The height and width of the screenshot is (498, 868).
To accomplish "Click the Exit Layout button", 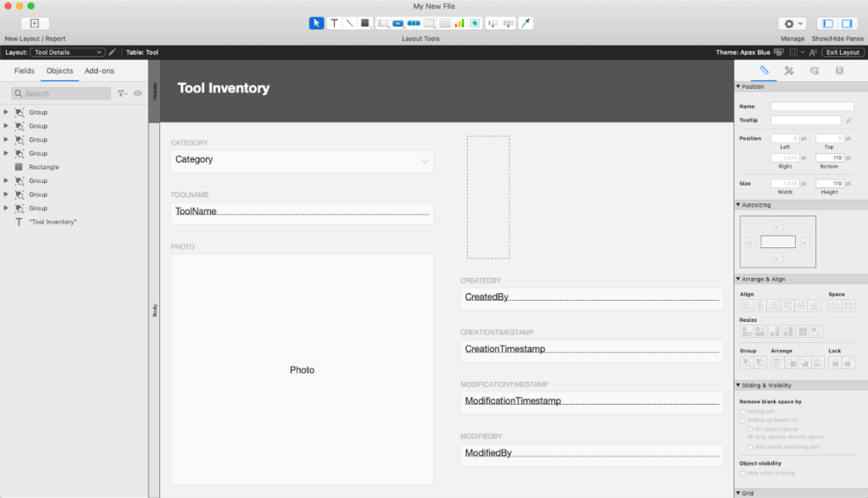I will 842,52.
